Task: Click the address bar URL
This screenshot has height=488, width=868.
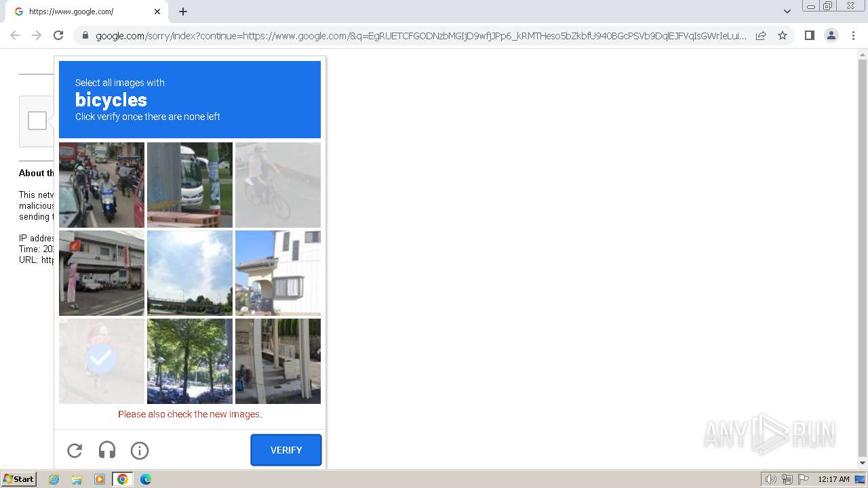Action: tap(420, 36)
